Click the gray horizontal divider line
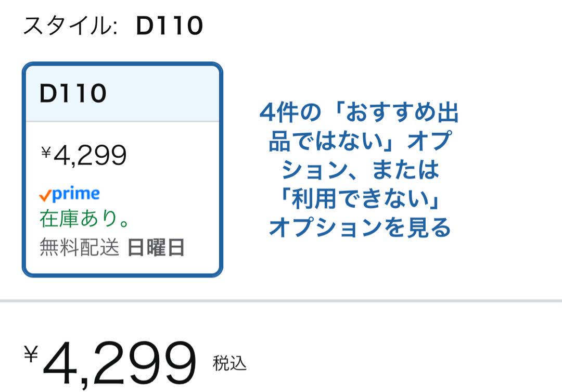The image size is (562, 392). click(x=281, y=300)
